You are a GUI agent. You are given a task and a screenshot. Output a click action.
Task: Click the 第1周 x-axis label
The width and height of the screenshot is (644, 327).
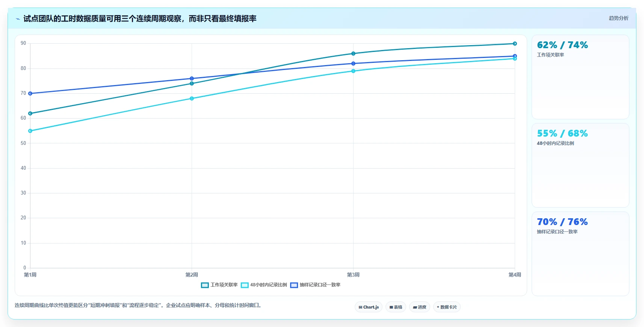pyautogui.click(x=30, y=275)
